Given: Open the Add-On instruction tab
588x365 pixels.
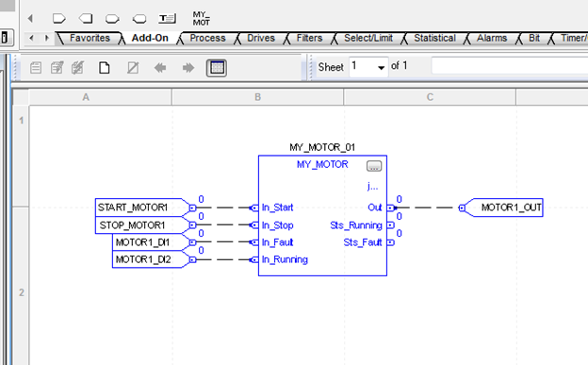Looking at the screenshot, I should coord(150,39).
